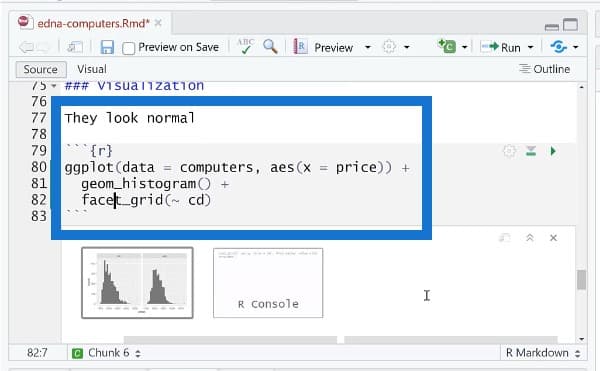Run all chunks above the current chunk
Screen dimensions: 600x371
(531, 151)
